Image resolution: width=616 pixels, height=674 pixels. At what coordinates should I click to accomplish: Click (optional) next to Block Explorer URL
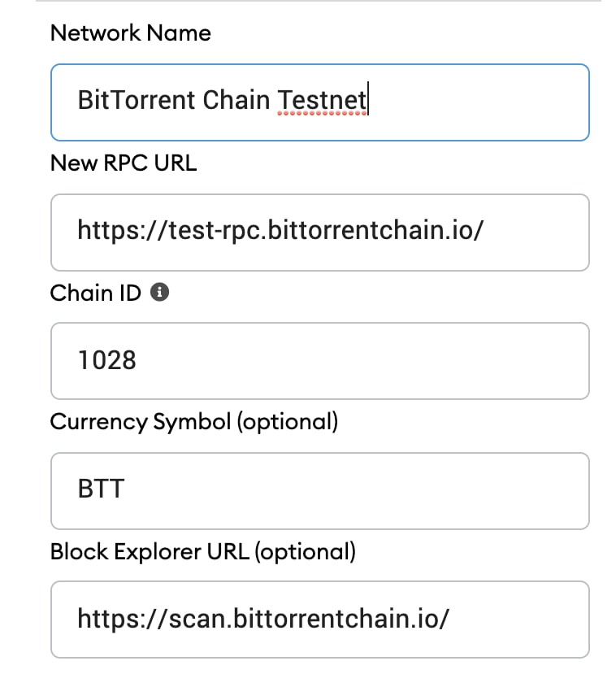306,552
